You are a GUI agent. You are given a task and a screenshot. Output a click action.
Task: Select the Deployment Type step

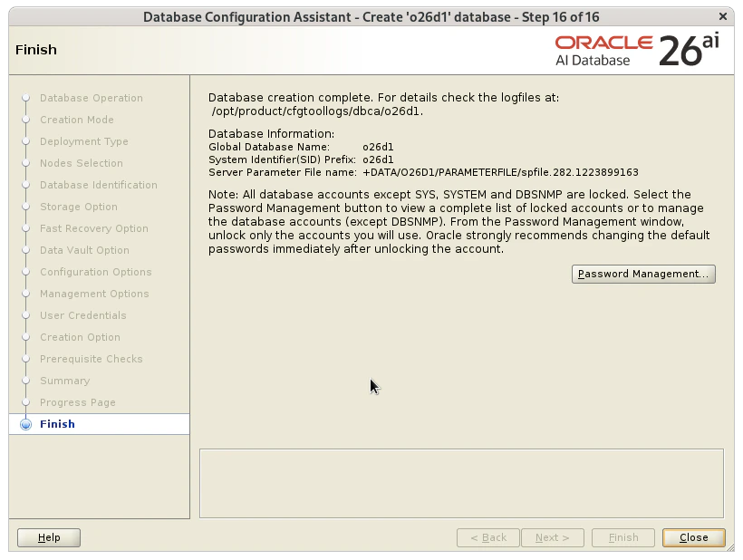pos(84,140)
